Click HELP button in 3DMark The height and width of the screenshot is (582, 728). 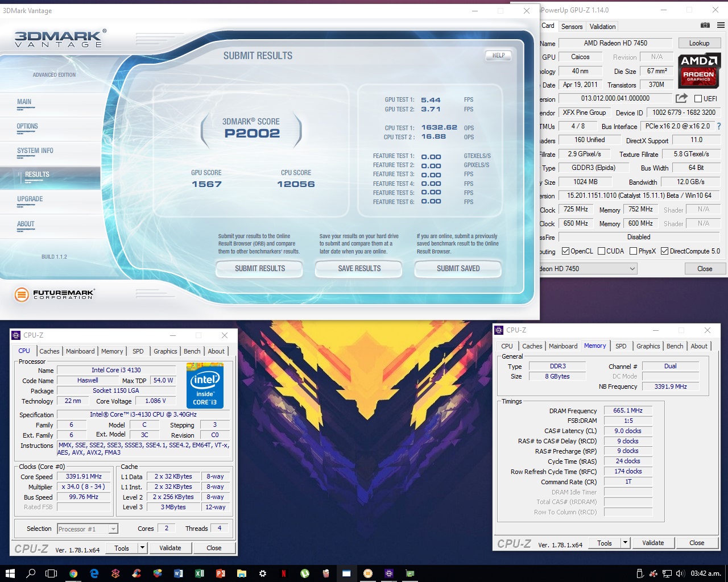[x=498, y=55]
